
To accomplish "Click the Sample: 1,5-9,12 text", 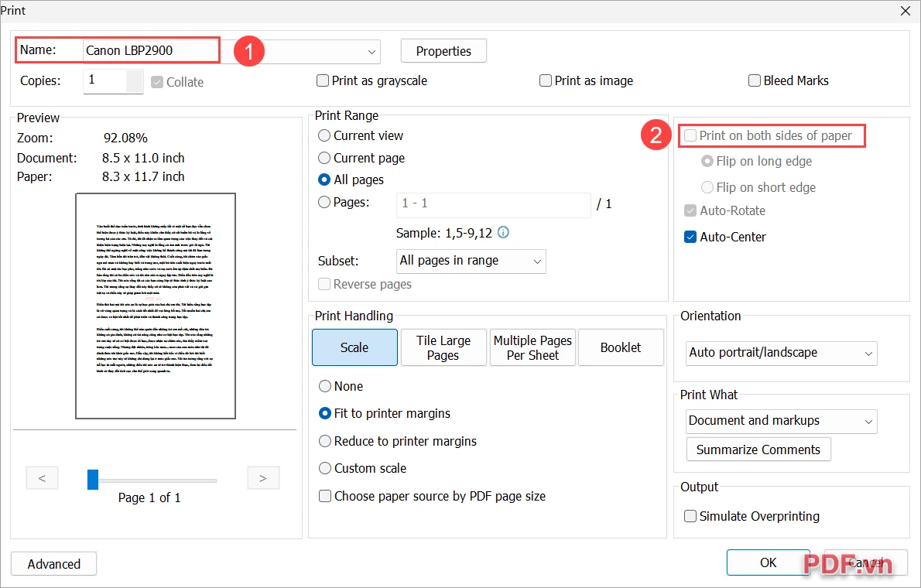I will click(444, 233).
